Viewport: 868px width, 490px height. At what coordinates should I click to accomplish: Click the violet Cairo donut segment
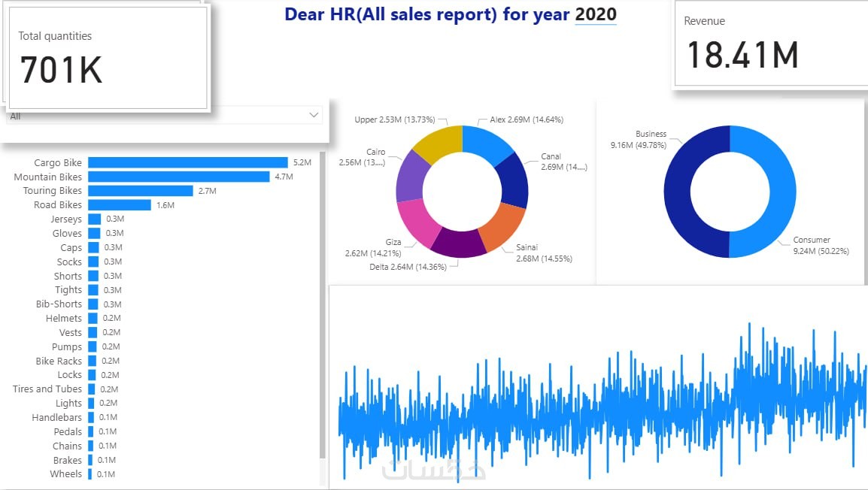click(411, 177)
